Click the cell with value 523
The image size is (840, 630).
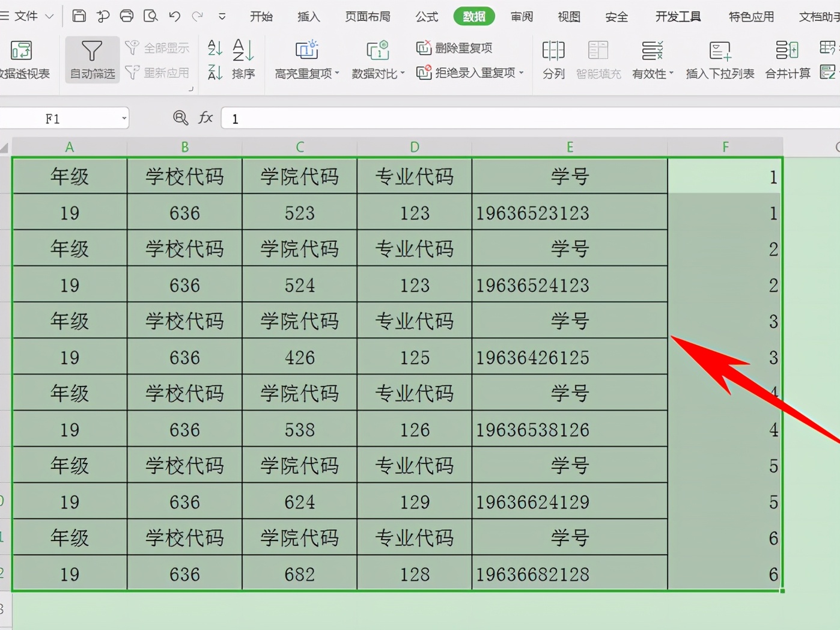[x=300, y=213]
